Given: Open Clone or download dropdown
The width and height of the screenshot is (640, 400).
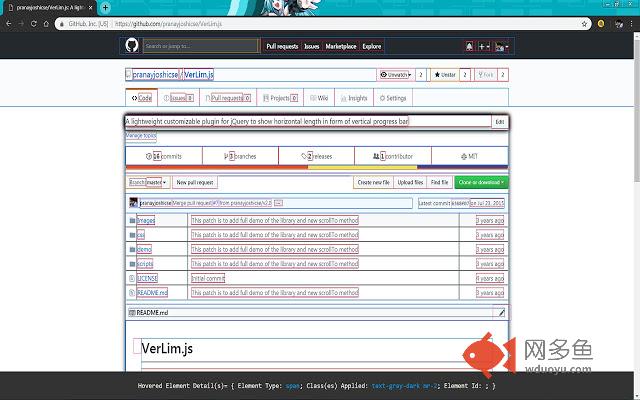Looking at the screenshot, I should 481,182.
